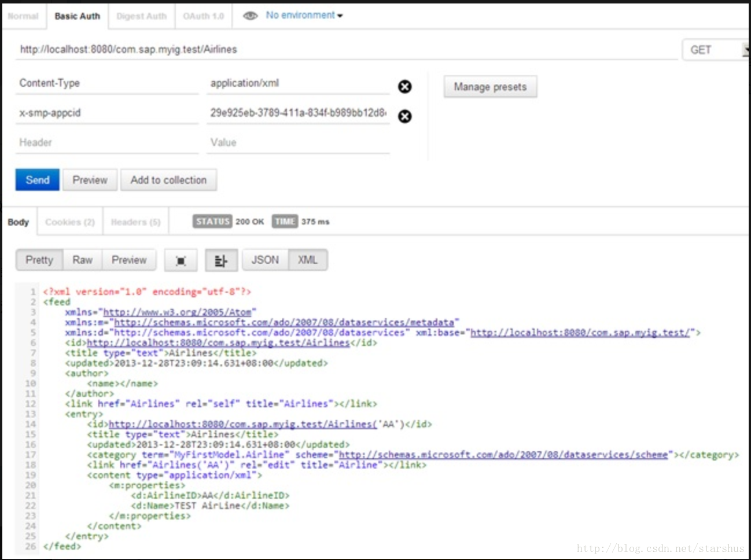Open the OAuth 1.0 tab
751x560 pixels.
pos(203,16)
